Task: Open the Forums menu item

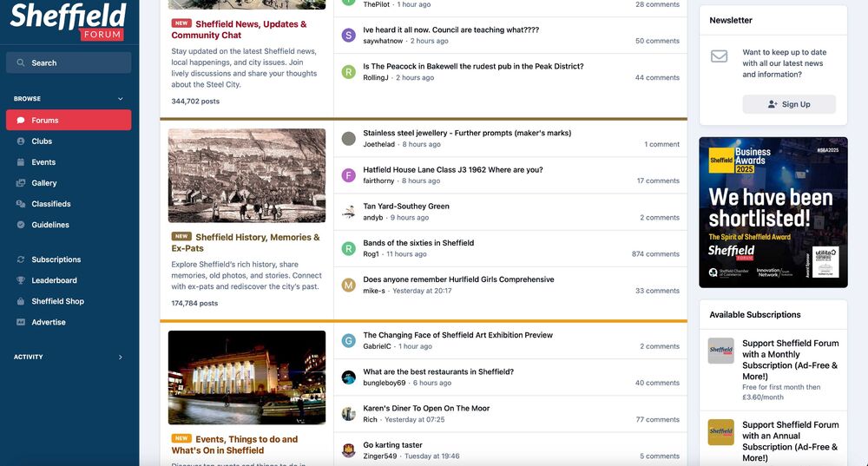Action: [x=69, y=120]
